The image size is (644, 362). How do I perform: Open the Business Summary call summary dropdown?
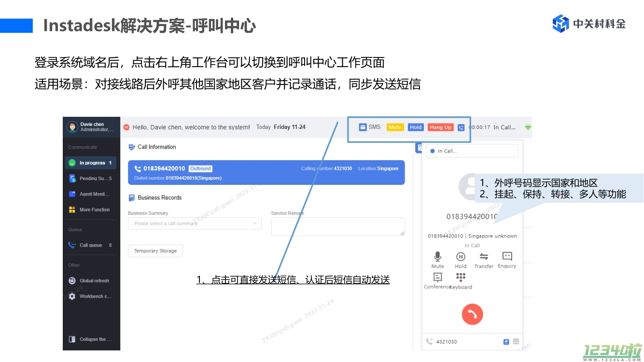(x=195, y=223)
